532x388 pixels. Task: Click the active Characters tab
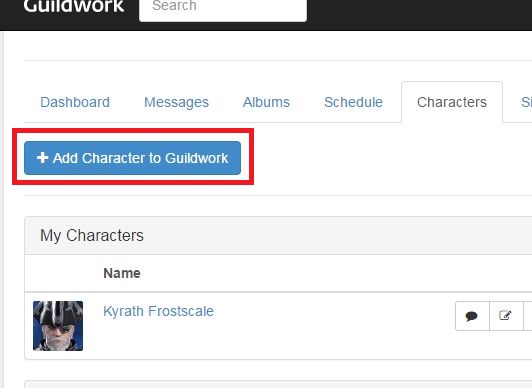point(452,102)
